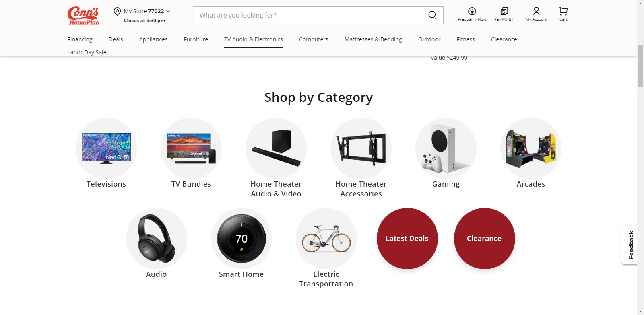Screen dimensions: 644x315
Task: Open the shopping Cart icon
Action: pos(563,11)
